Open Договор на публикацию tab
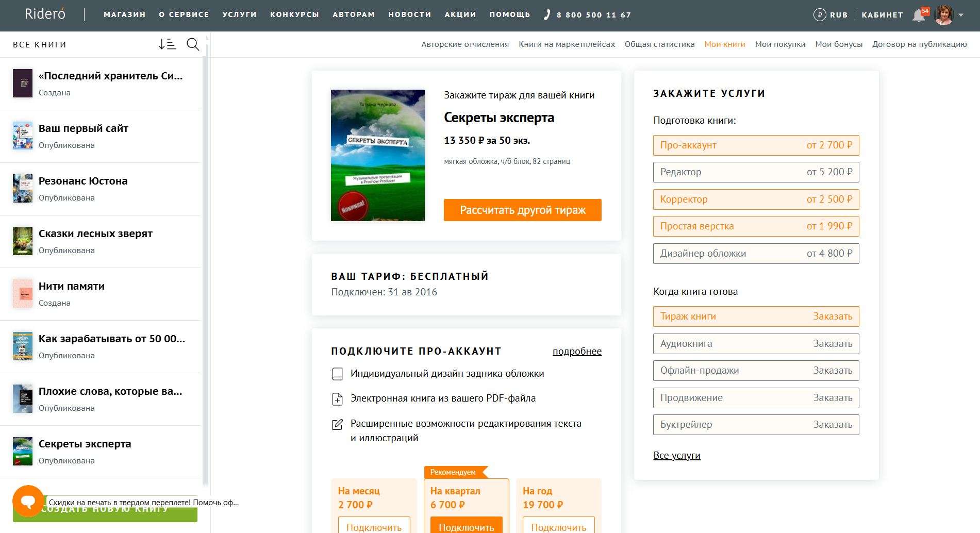Screen dimensions: 980x533 (919, 44)
